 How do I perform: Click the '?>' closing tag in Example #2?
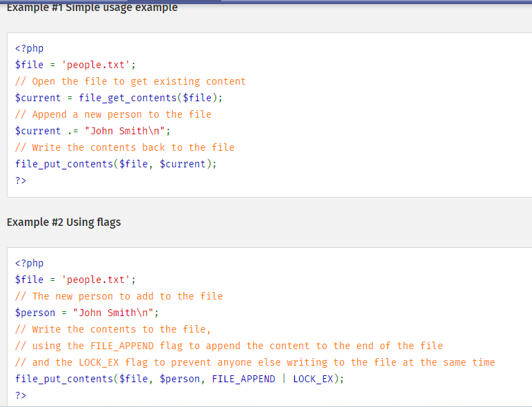pos(21,395)
